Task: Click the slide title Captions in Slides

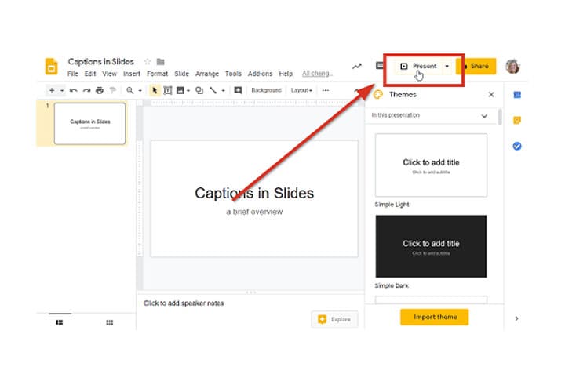Action: pos(254,194)
